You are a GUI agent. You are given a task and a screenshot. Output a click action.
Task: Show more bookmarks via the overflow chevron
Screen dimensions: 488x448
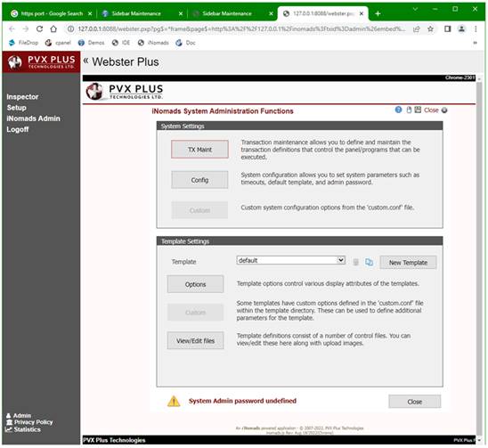(x=475, y=43)
